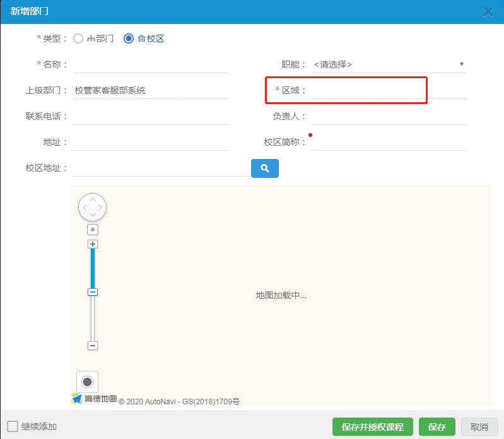This screenshot has height=439, width=504.
Task: Click the 负责人 input field
Action: click(x=389, y=116)
